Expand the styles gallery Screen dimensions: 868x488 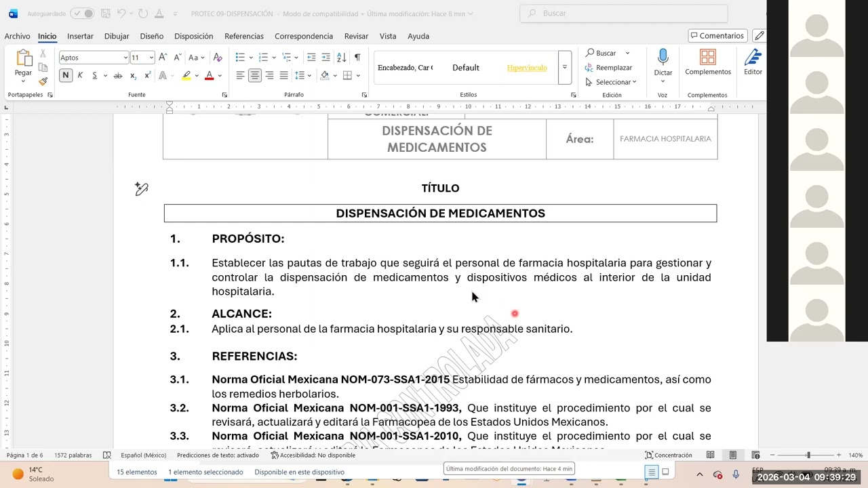pos(564,68)
